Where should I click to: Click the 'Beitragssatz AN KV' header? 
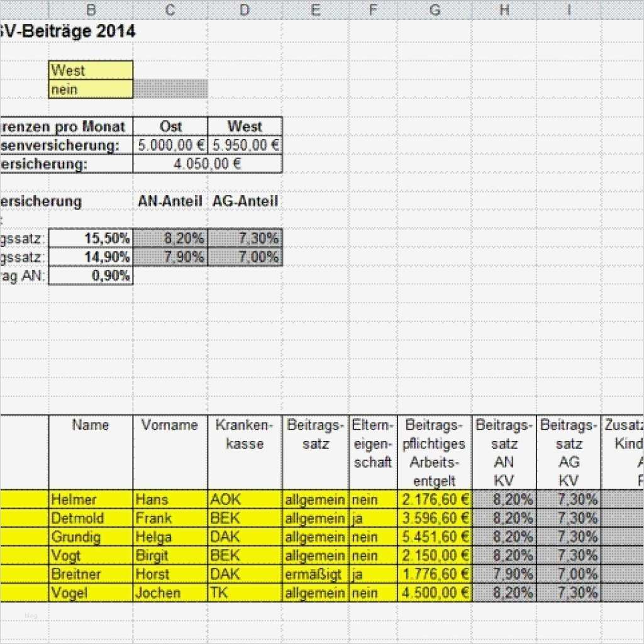pyautogui.click(x=504, y=452)
